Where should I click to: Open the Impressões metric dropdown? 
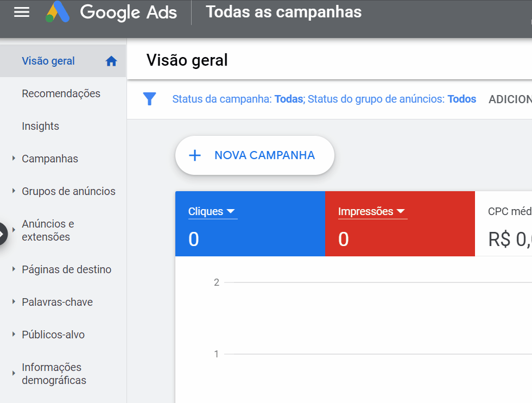[x=401, y=211]
